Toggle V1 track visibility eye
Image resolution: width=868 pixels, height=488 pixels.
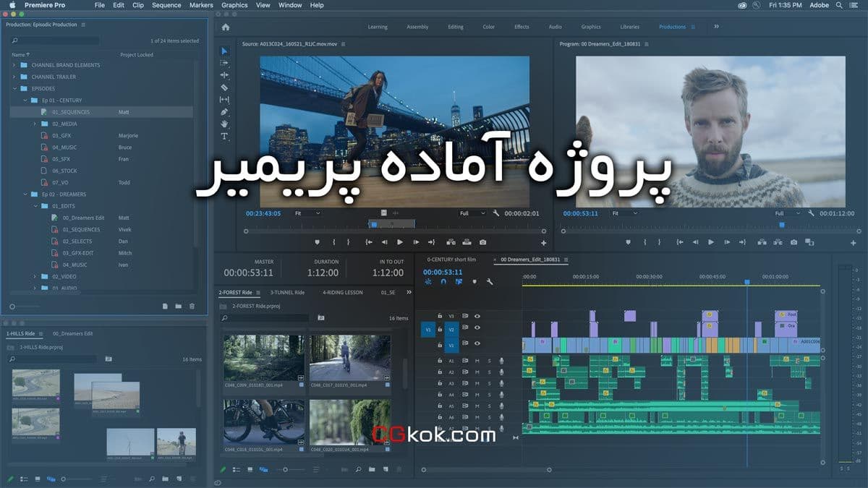(x=477, y=343)
